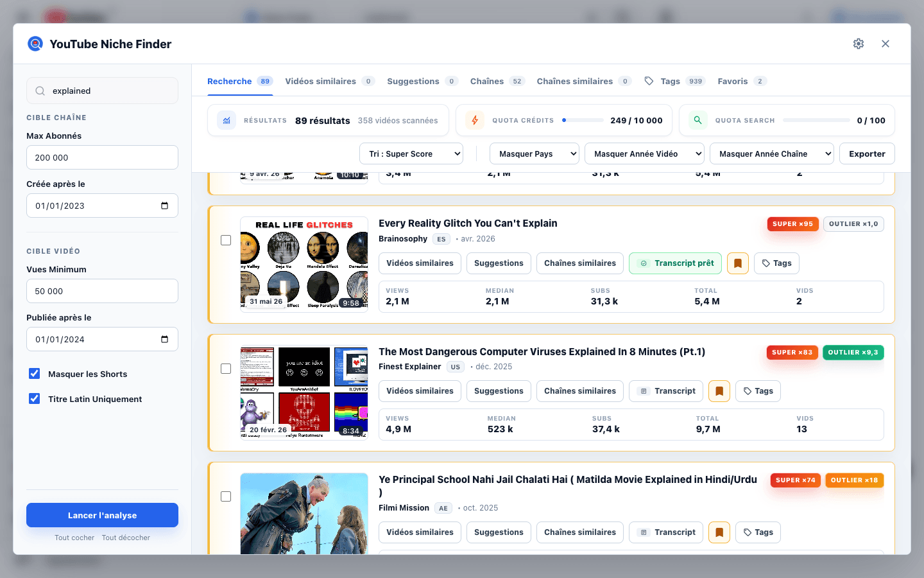This screenshot has width=924, height=578.
Task: Open the 'Tri : Super Score' sort dropdown
Action: coord(411,154)
